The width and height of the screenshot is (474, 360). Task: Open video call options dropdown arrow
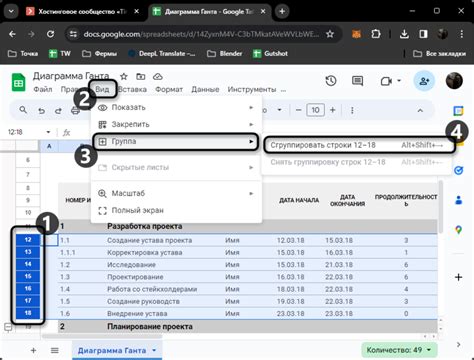click(x=399, y=81)
